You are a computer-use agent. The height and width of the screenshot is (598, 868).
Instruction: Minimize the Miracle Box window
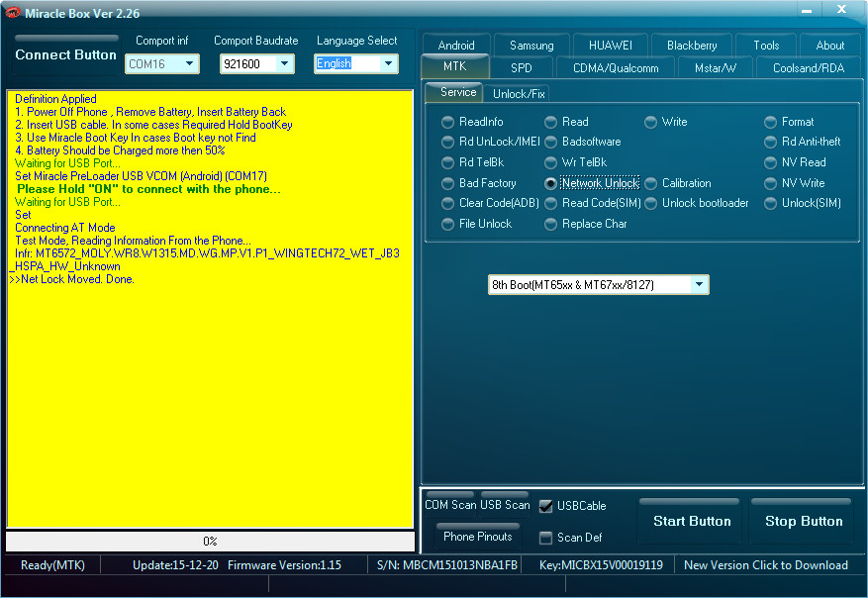point(807,10)
